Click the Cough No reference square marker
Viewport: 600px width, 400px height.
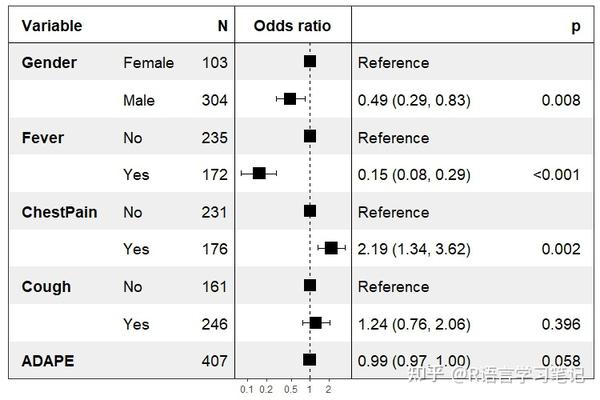(310, 285)
